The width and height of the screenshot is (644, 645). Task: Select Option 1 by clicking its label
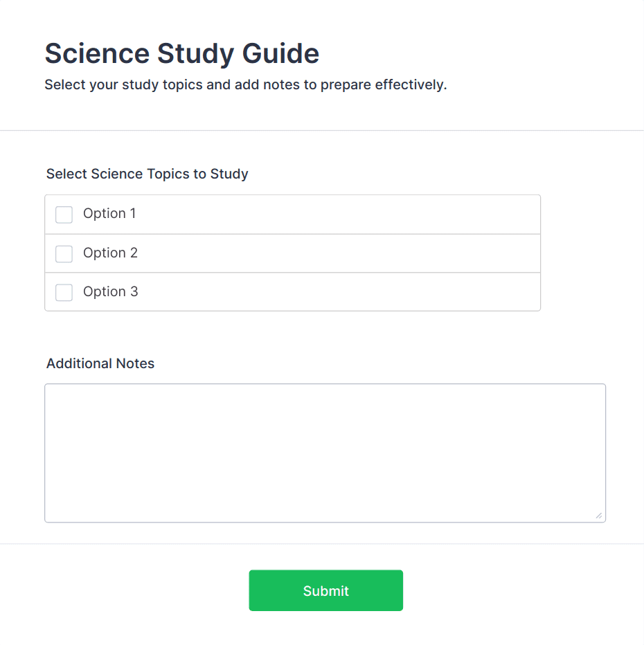109,214
